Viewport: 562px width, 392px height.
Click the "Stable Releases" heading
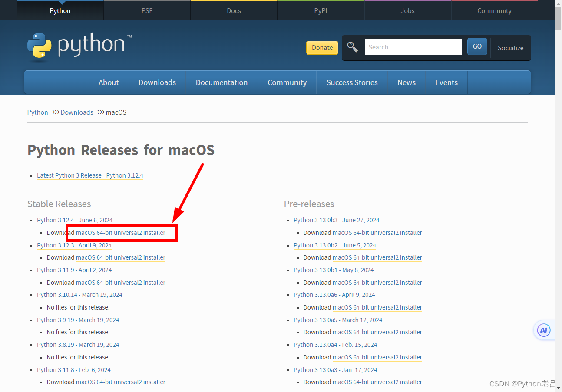[59, 204]
